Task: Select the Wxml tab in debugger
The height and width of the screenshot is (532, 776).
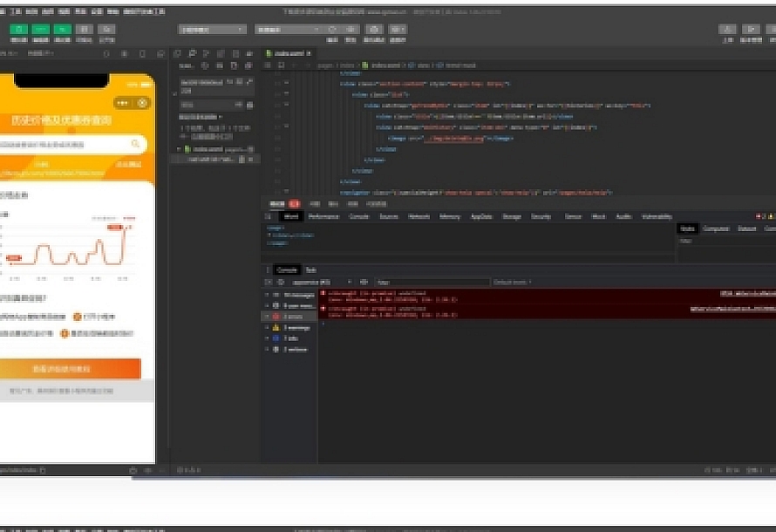Action: pos(291,216)
